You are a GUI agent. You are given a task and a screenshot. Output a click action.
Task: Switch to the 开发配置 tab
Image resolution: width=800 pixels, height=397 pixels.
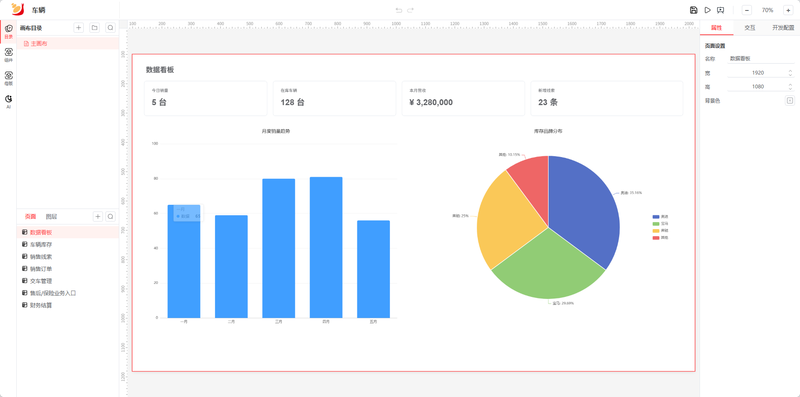(783, 28)
